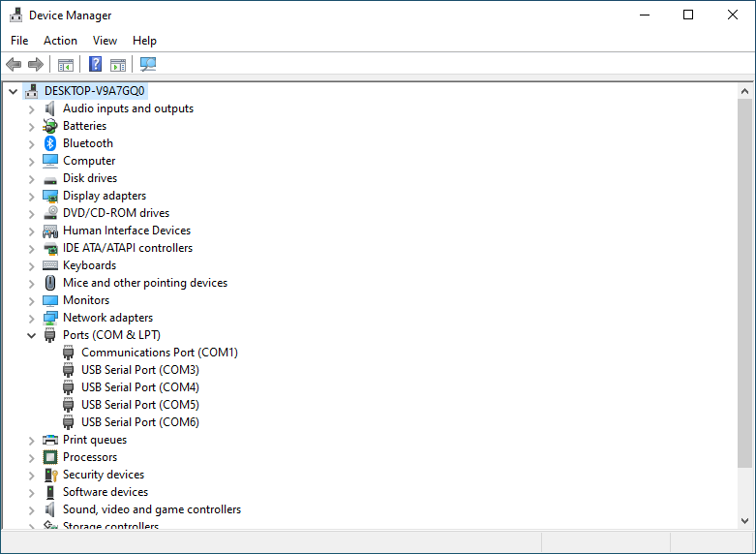The width and height of the screenshot is (756, 554).
Task: Collapse the DESKTOP-V9A7GQ0 root node
Action: click(x=13, y=91)
